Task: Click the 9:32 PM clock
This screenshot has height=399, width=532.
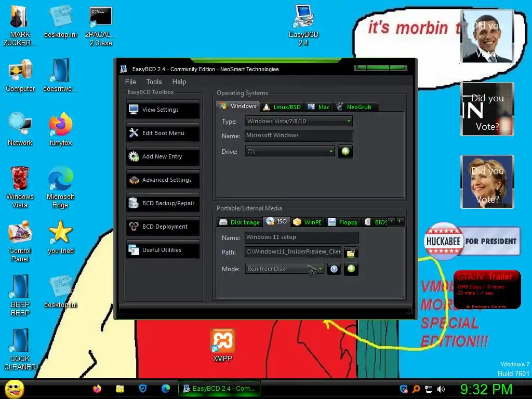Action: click(x=486, y=389)
